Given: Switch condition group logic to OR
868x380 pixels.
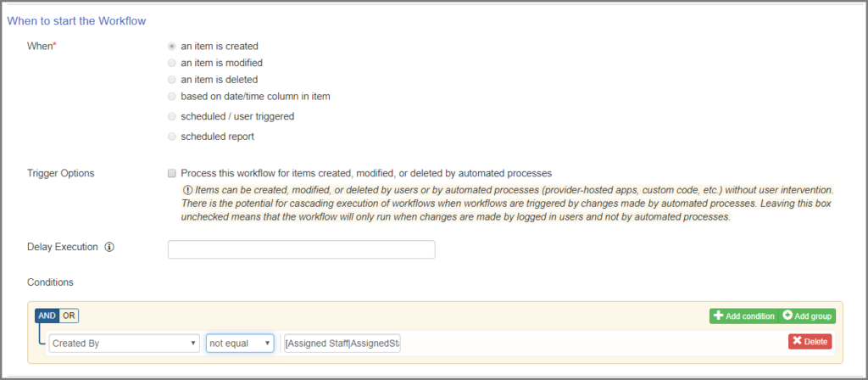Looking at the screenshot, I should tap(69, 316).
